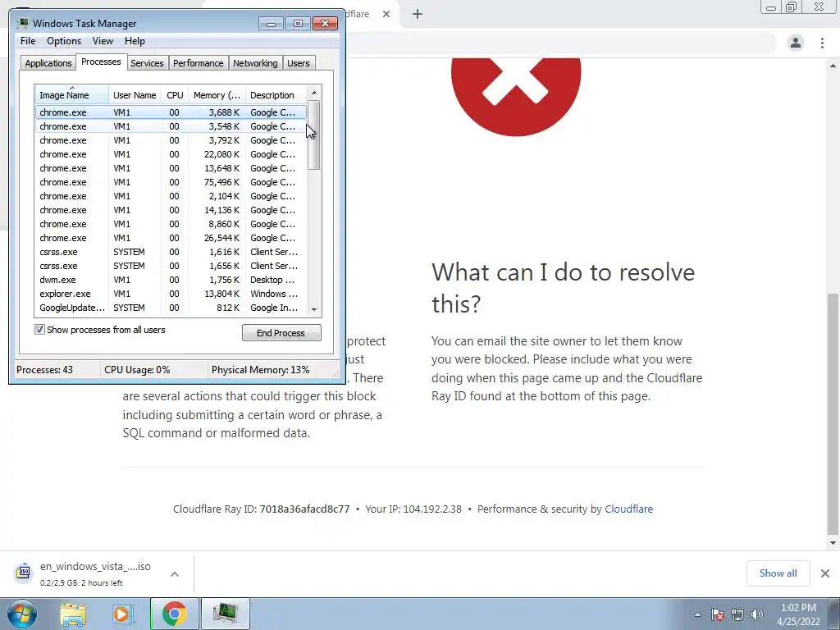Select csrss.exe row with 1,656 K
Viewport: 840px width, 630px height.
coord(171,266)
